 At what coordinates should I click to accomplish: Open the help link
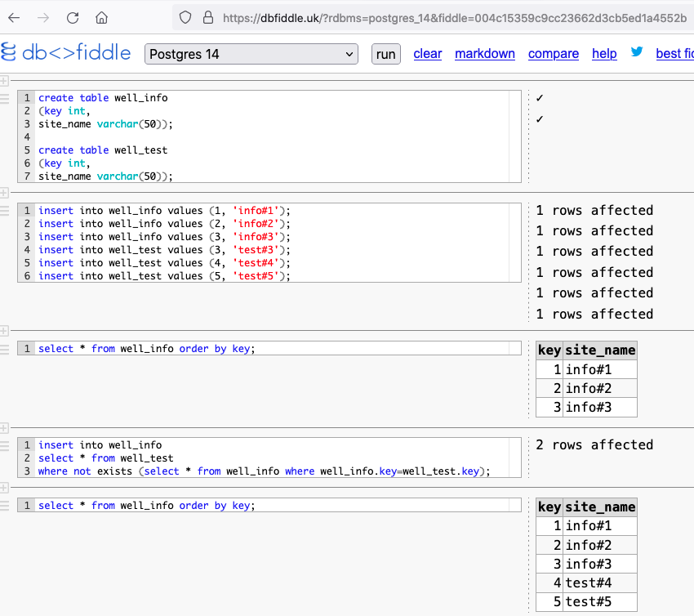click(604, 54)
